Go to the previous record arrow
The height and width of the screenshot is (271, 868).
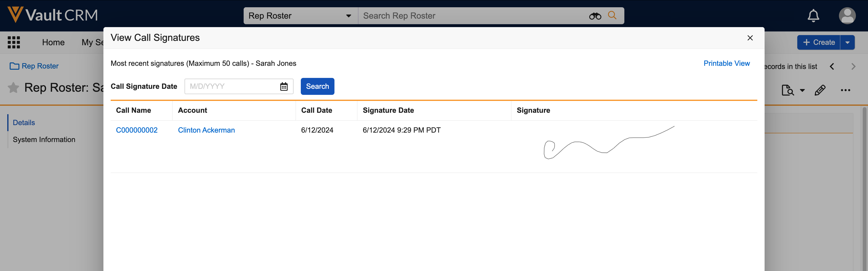[832, 66]
